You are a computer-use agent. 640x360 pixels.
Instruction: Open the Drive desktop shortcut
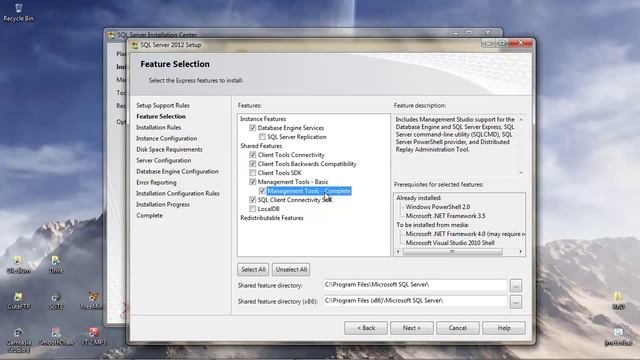(56, 264)
